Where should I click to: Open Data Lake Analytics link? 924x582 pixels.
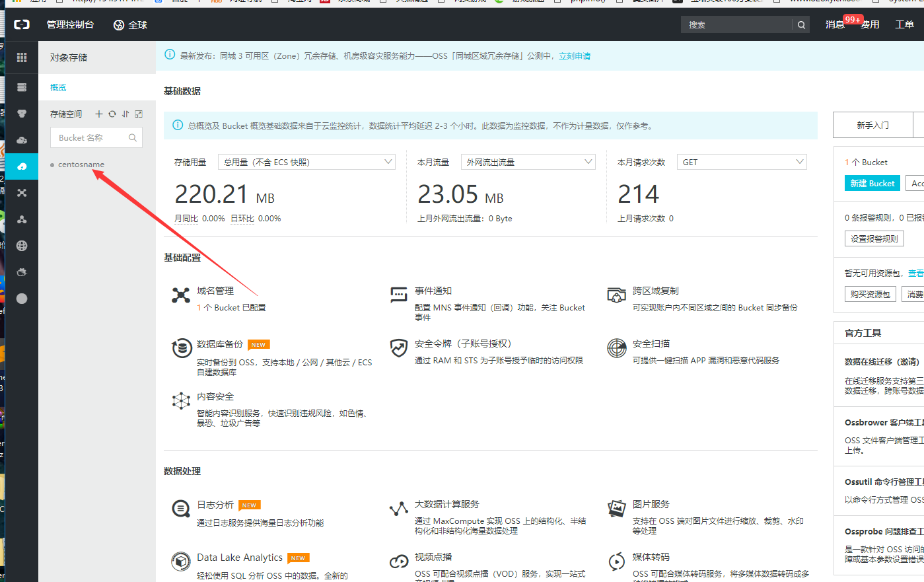240,558
